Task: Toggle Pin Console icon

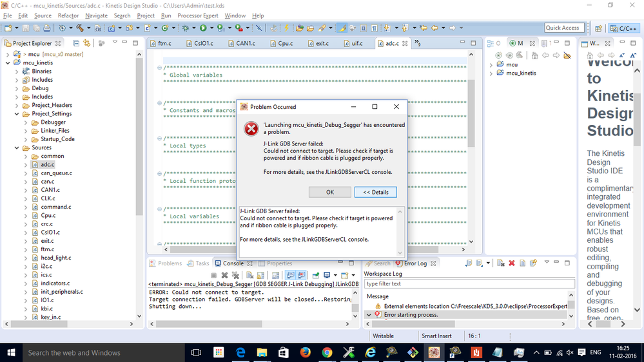Action: [x=316, y=275]
